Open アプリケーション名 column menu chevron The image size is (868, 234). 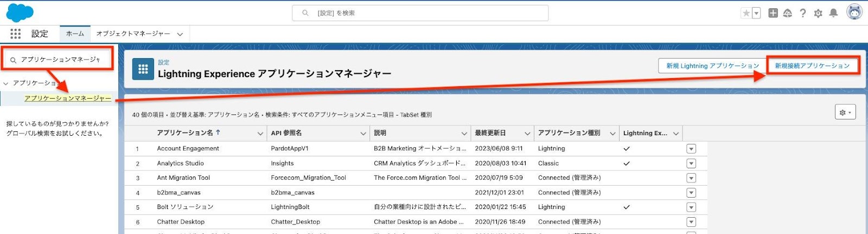coord(260,134)
